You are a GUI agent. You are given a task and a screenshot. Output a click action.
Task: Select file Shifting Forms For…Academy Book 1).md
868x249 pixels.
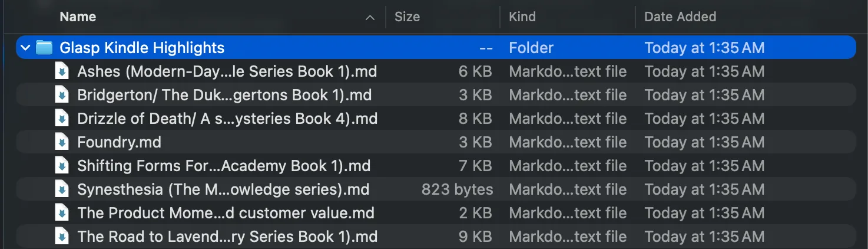coord(224,166)
